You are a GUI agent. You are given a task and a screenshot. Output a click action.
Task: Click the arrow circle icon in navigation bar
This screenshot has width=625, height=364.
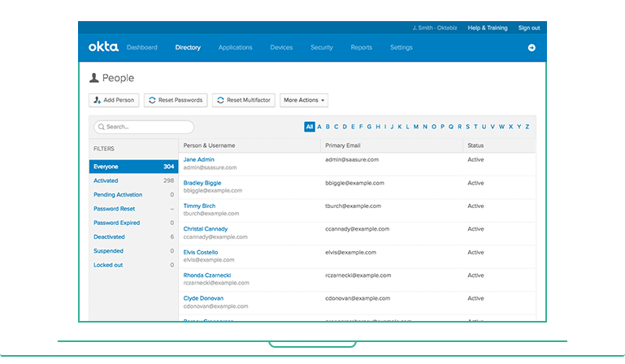tap(532, 48)
